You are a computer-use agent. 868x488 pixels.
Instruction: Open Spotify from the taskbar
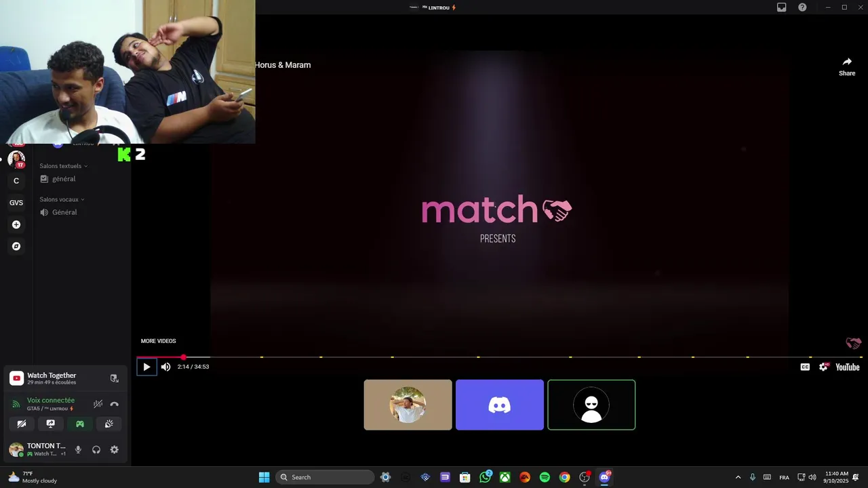click(x=545, y=477)
